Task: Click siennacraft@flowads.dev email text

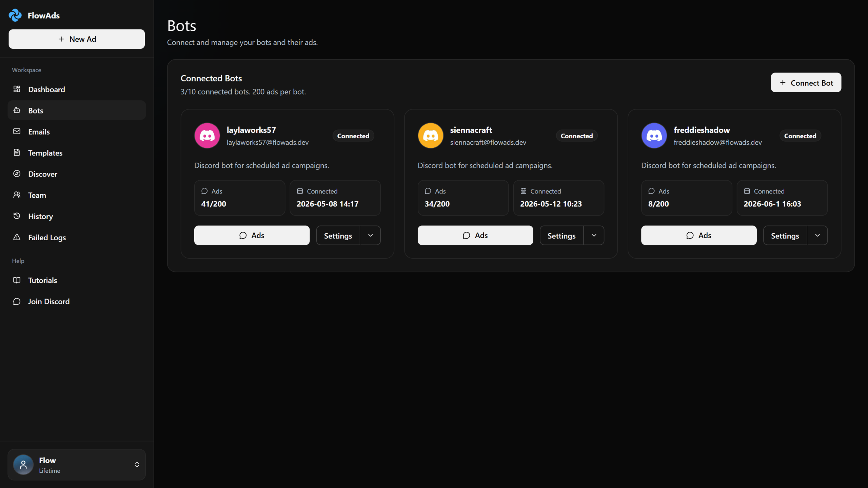Action: point(488,143)
